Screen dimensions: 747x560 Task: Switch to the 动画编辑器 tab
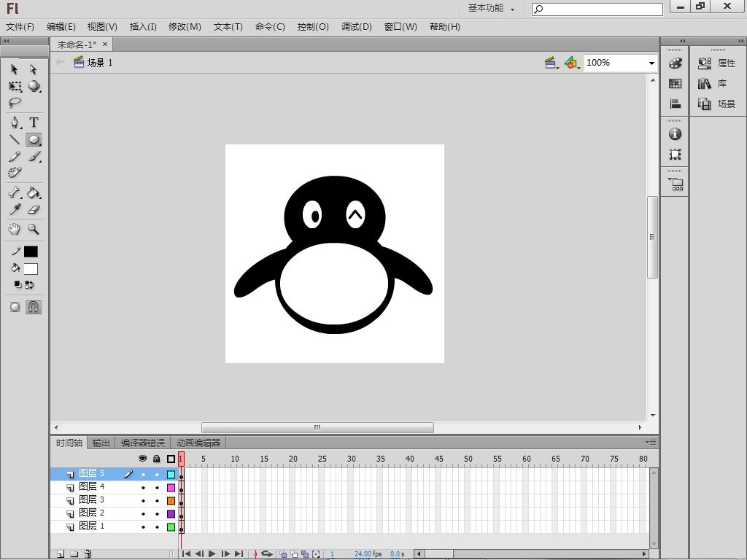(x=198, y=443)
